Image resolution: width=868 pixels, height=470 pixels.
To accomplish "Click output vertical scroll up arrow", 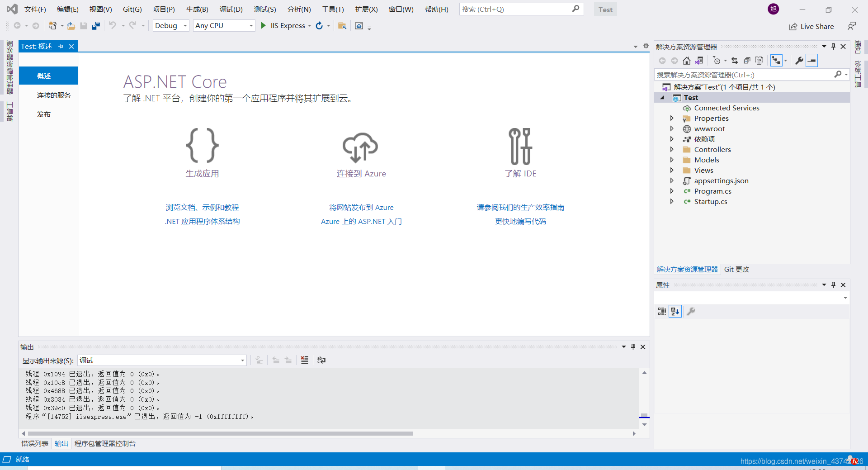I will click(x=644, y=373).
